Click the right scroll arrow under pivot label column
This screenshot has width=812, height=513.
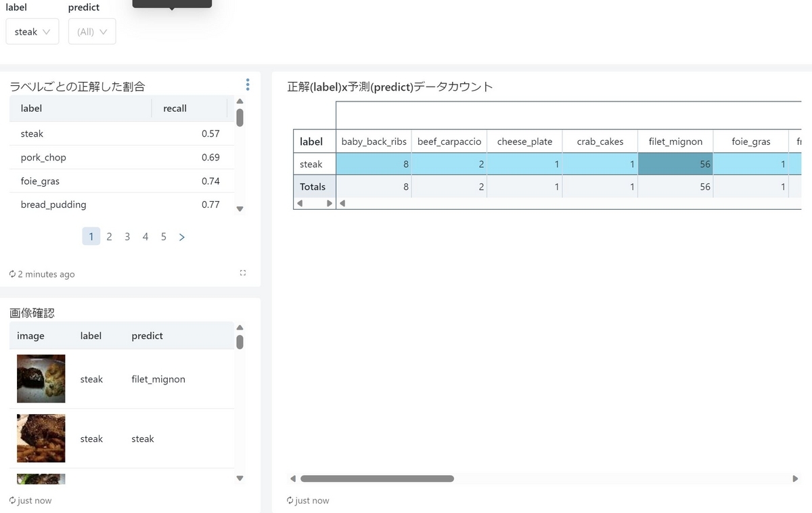point(330,203)
